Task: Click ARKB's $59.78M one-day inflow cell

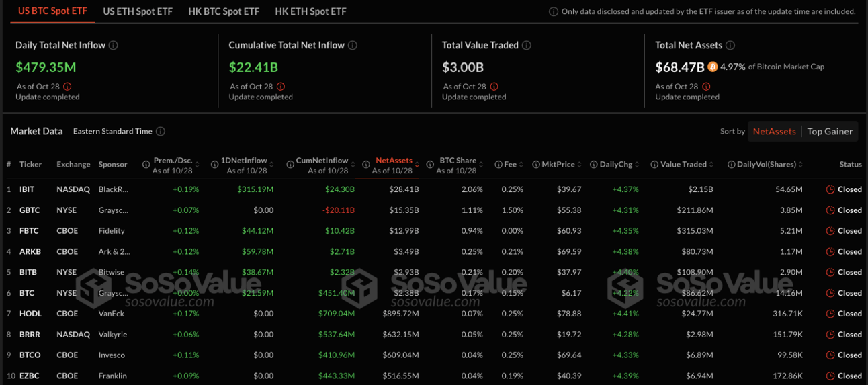Action: (x=258, y=252)
